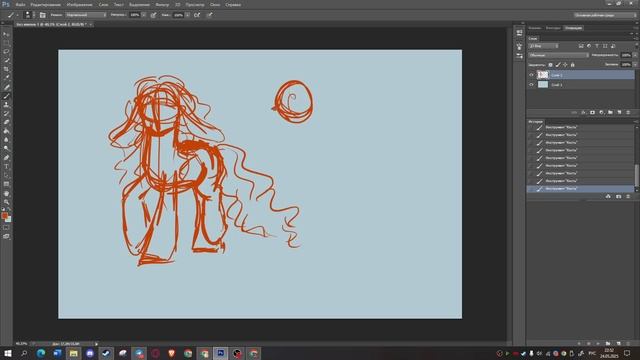This screenshot has width=640, height=360.
Task: Select the Crop tool
Action: click(6, 69)
